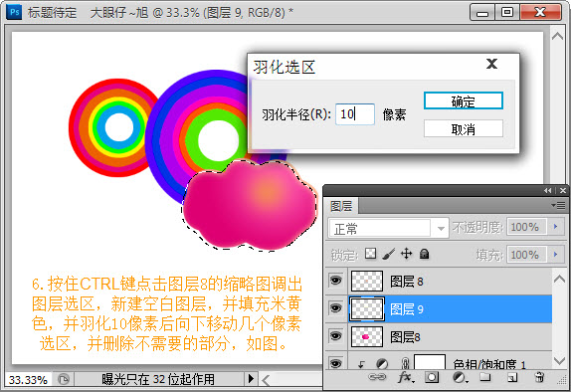The height and width of the screenshot is (392, 571).
Task: Toggle eye of 图层 8 with blank thumbnail
Action: coord(335,281)
